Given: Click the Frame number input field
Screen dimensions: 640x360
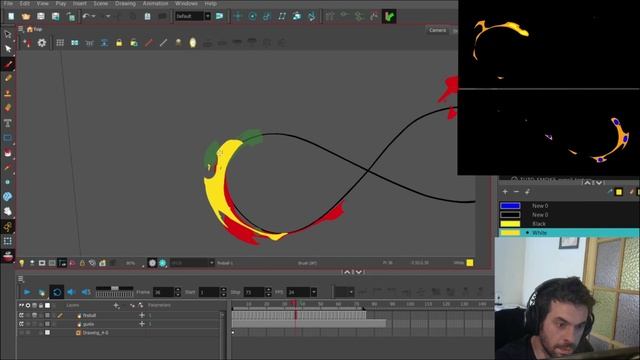Looking at the screenshot, I should 163,292.
